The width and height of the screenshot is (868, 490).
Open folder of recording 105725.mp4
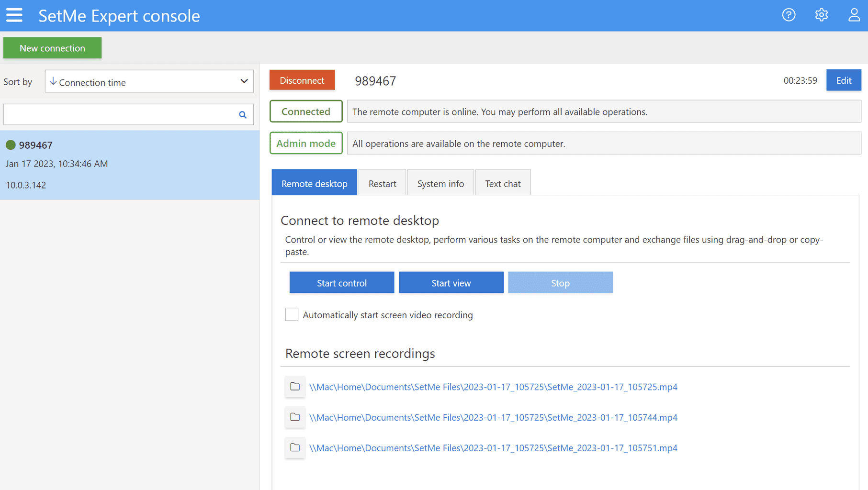(295, 387)
